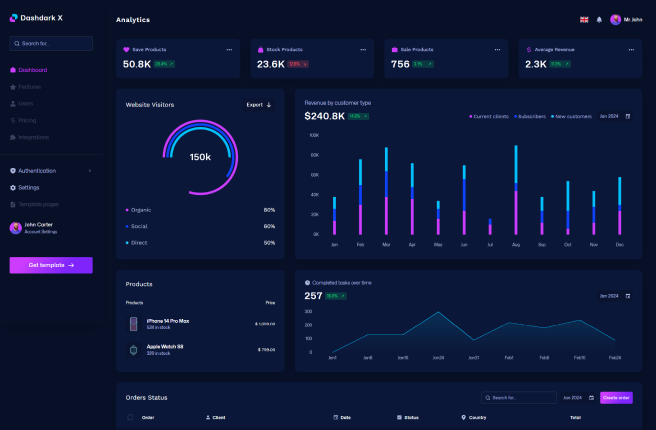Click the Get template button

[x=51, y=265]
